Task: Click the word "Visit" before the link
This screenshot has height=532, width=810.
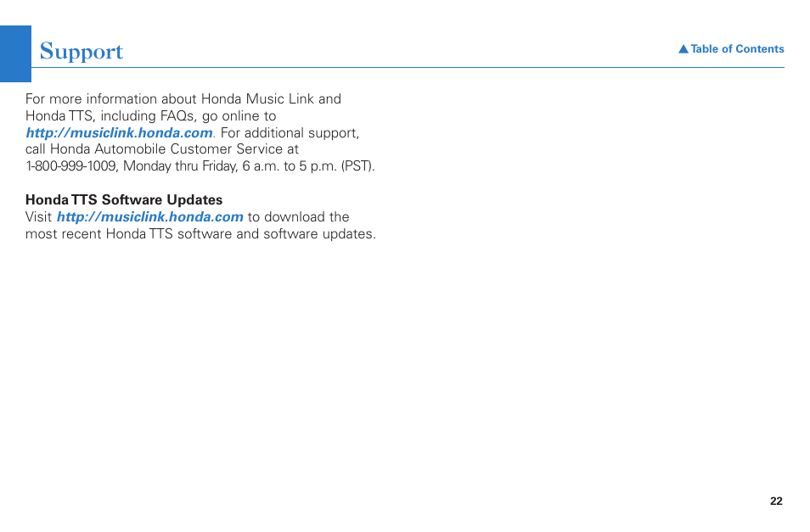Action: click(39, 217)
